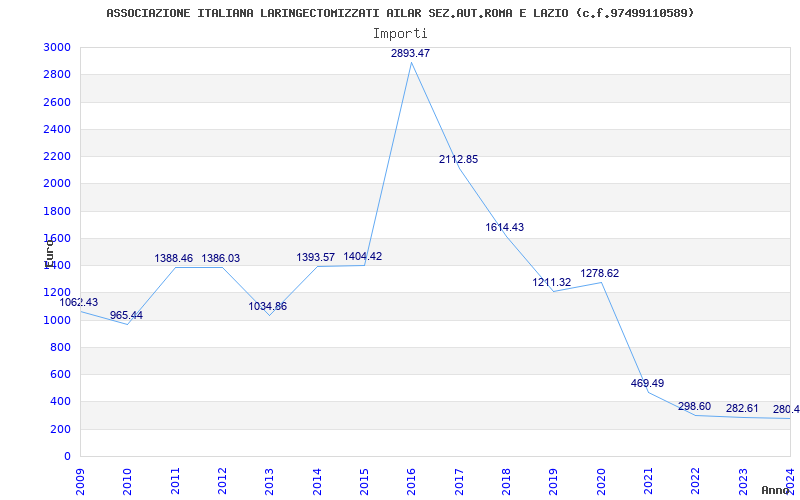Select the 469.49 data label

click(647, 383)
